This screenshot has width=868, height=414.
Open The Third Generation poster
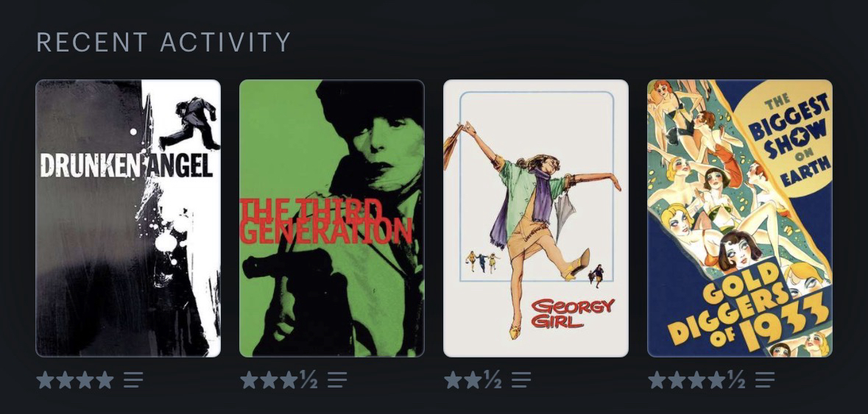(x=331, y=218)
